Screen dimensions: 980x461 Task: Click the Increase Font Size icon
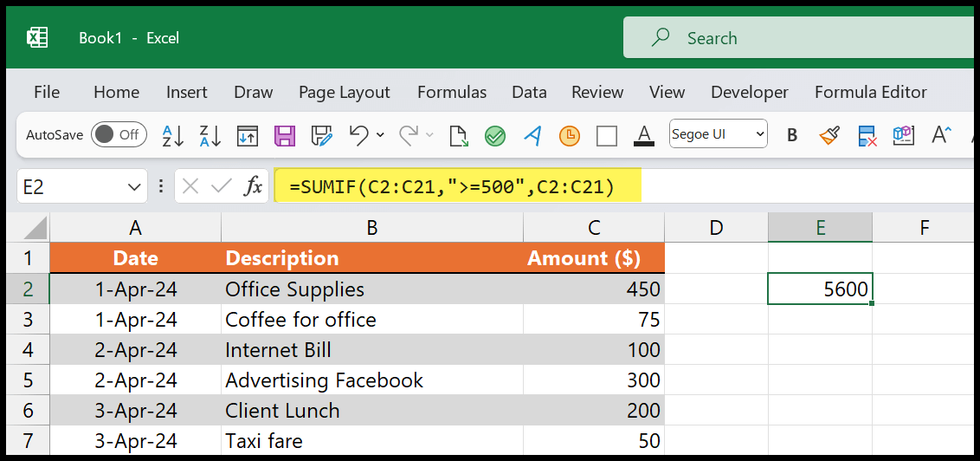coord(941,134)
